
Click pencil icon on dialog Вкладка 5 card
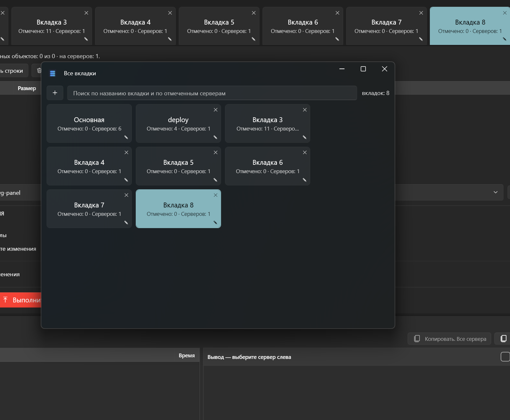click(x=215, y=180)
